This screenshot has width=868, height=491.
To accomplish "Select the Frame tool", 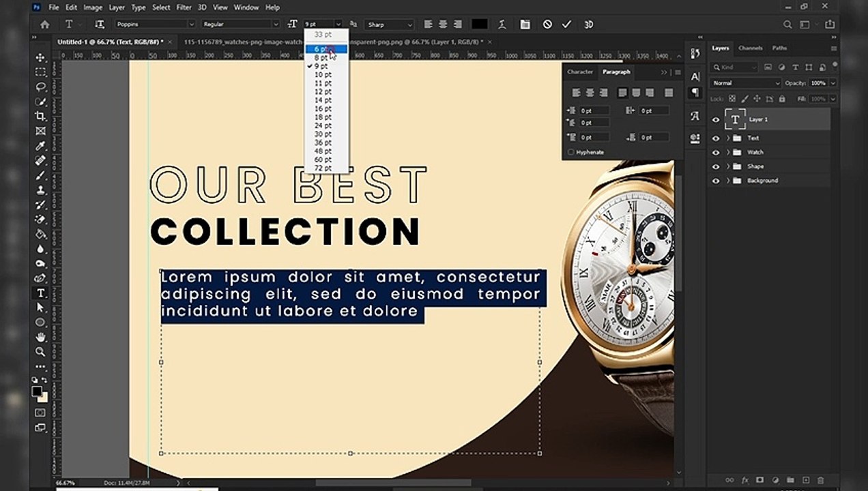I will 40,131.
